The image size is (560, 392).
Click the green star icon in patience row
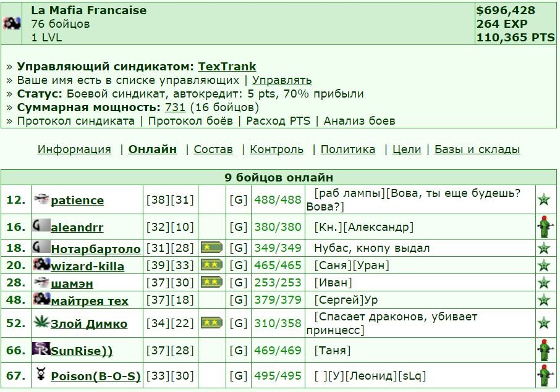(x=544, y=199)
